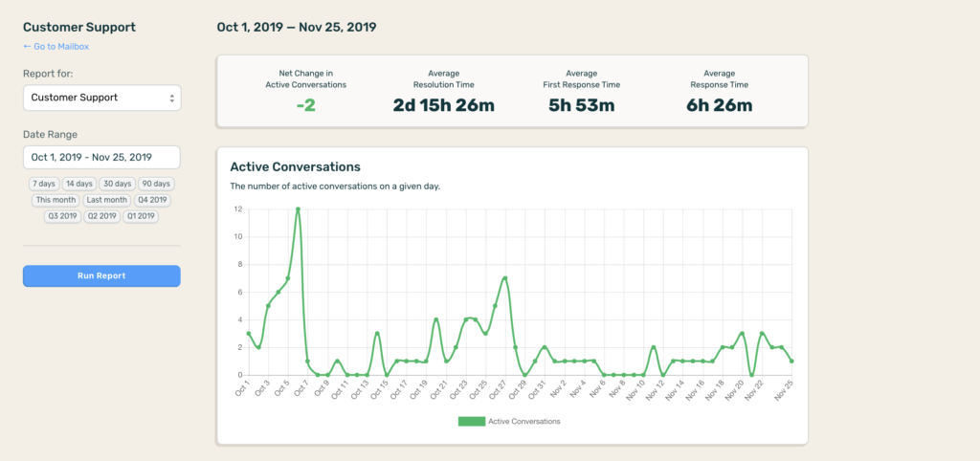This screenshot has width=980, height=461.
Task: Select the Q2 2019 quarter preset
Action: (102, 216)
